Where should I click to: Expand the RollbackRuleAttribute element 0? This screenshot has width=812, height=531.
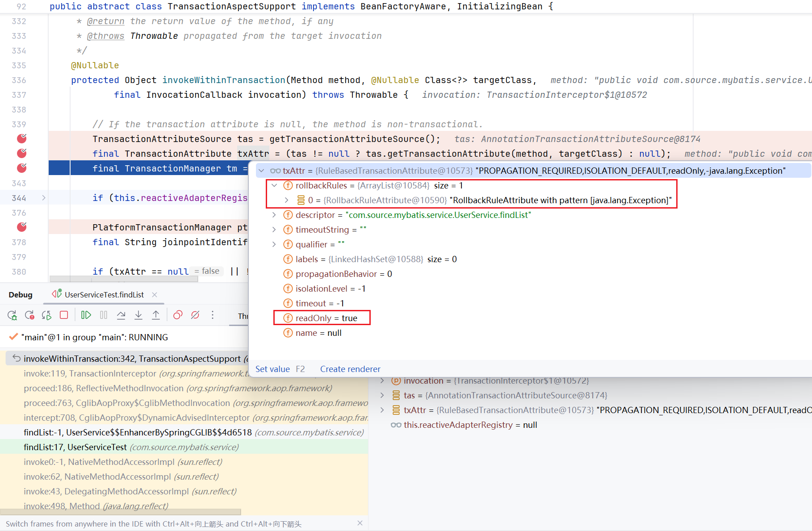pyautogui.click(x=287, y=200)
